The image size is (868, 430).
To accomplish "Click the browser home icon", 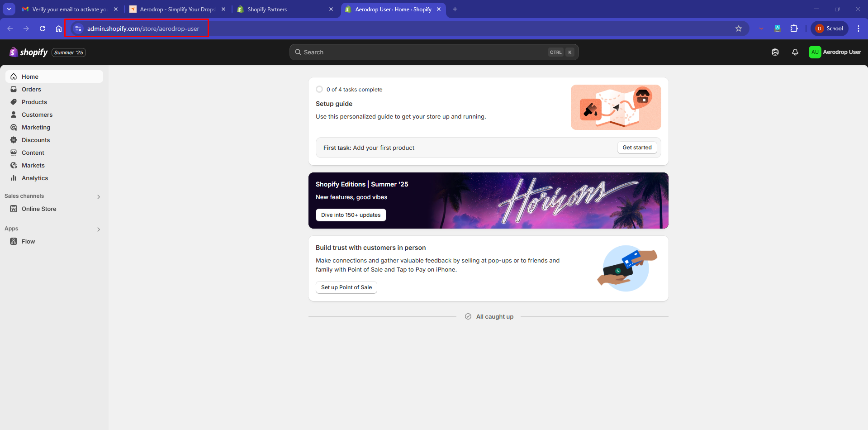I will [x=59, y=29].
